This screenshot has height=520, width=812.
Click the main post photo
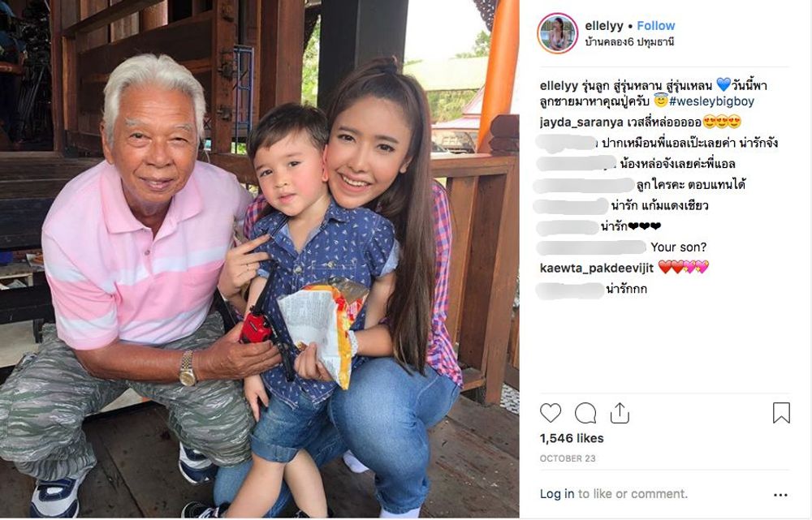tap(260, 260)
